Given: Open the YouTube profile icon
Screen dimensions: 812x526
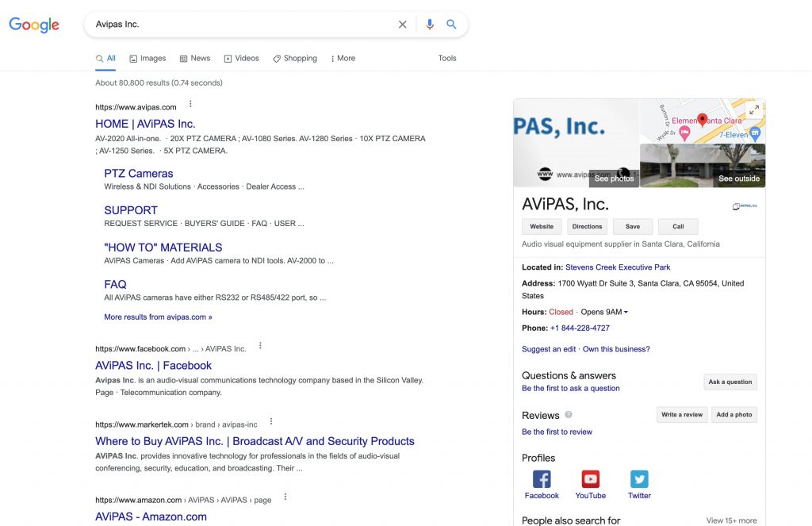Looking at the screenshot, I should 590,479.
